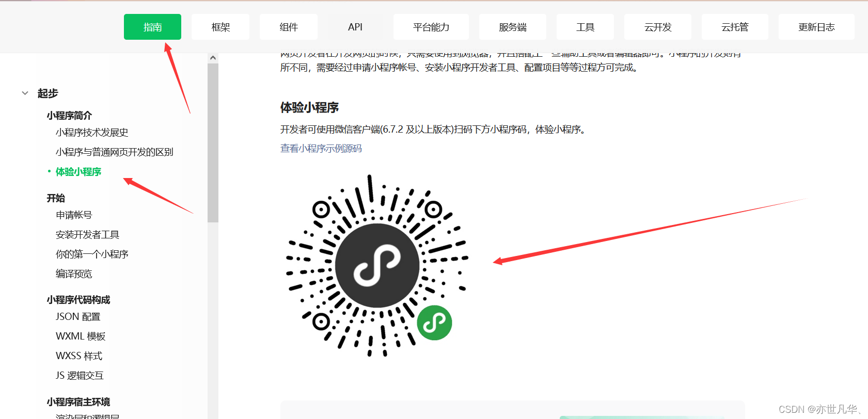Open the 云开发 tab

pos(657,27)
